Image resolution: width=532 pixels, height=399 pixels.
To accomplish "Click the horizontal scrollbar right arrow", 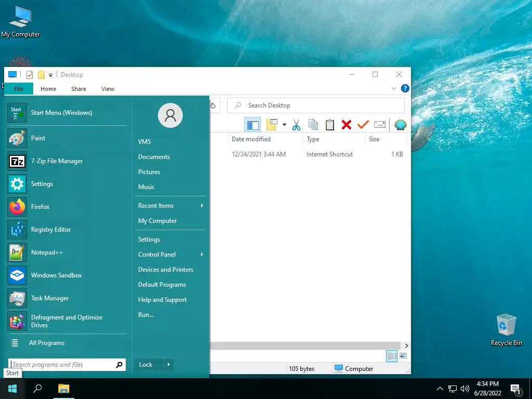I will 406,345.
